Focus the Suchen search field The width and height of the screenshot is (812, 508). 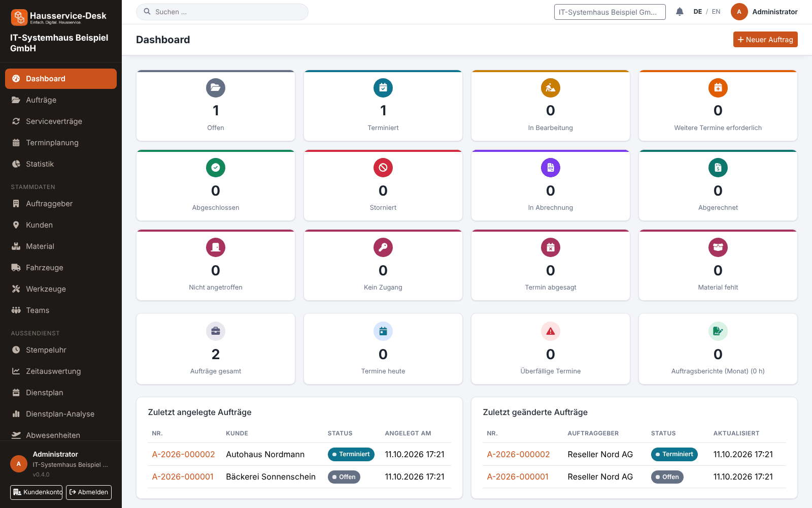(x=222, y=12)
